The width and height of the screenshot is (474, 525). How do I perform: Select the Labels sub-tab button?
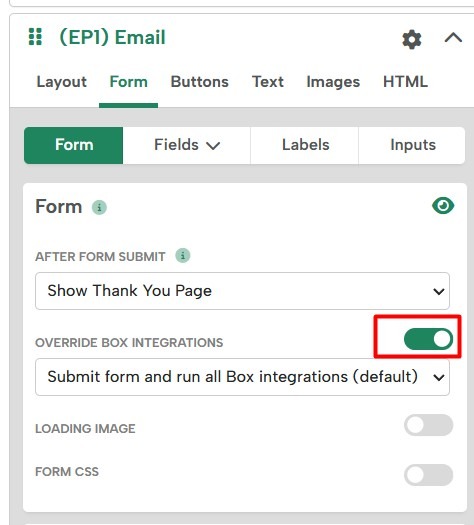(x=305, y=145)
